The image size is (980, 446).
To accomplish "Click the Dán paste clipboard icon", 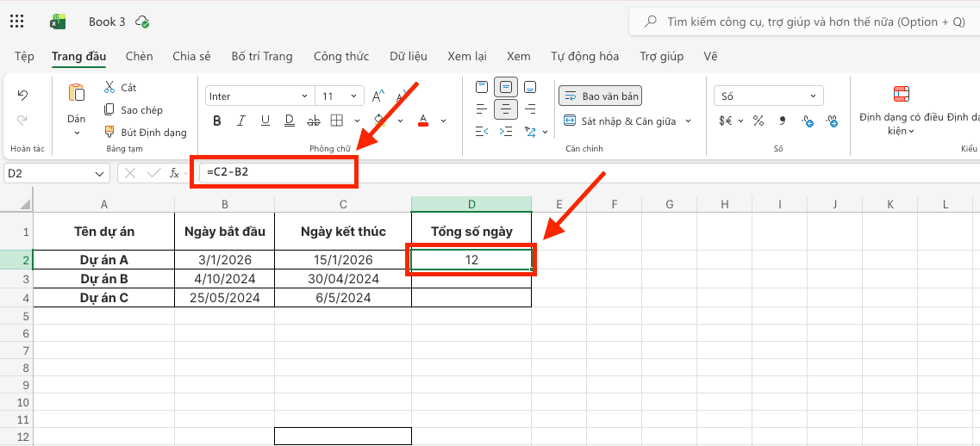I will coord(76,92).
